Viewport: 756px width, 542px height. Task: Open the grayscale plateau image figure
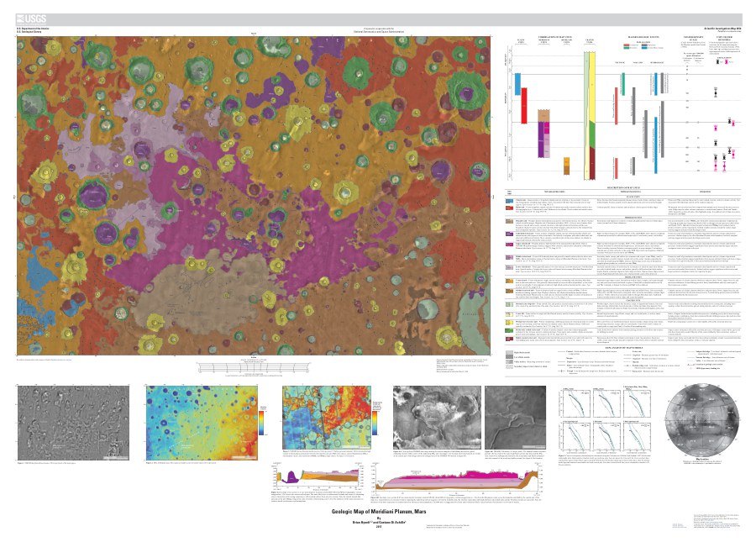click(x=437, y=418)
